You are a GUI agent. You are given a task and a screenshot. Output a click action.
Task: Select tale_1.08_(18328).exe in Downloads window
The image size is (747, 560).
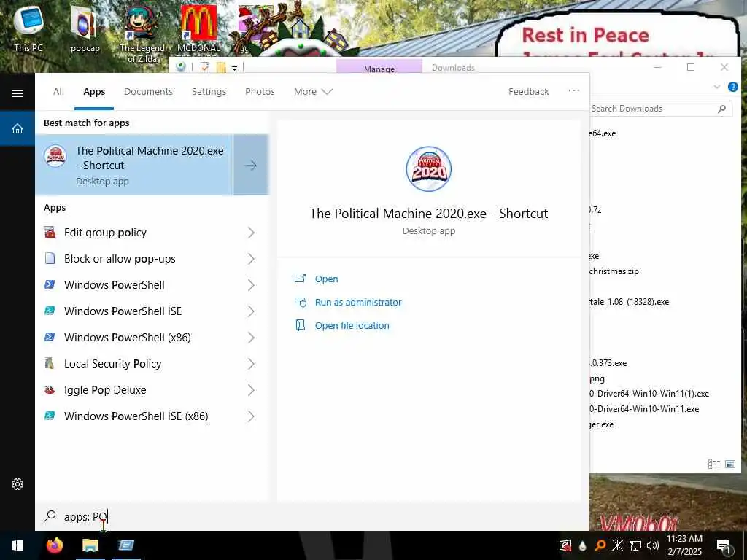click(x=630, y=302)
